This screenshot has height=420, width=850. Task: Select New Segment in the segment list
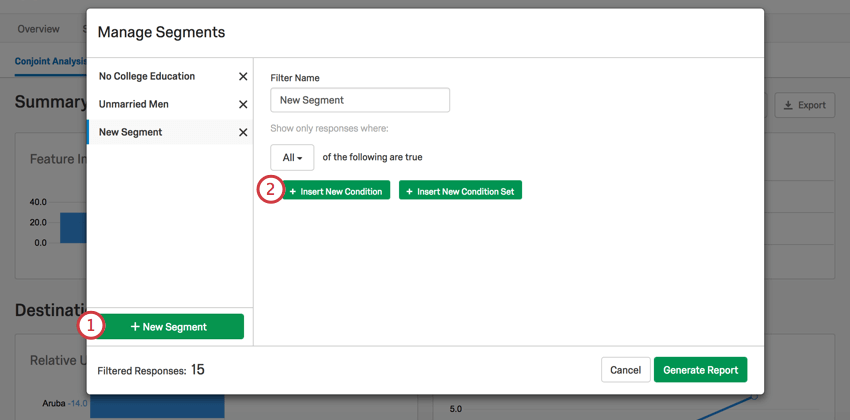coord(130,132)
